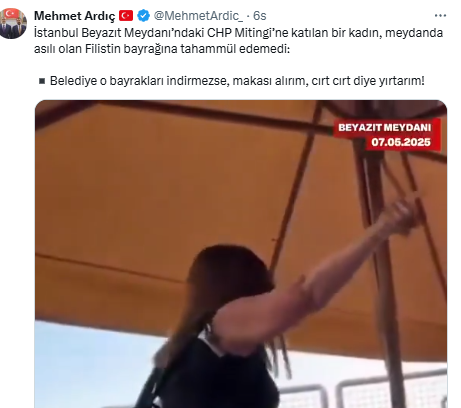The width and height of the screenshot is (461, 408).
Task: Open Mehmet Ardıç's profile avatar
Action: tap(13, 23)
